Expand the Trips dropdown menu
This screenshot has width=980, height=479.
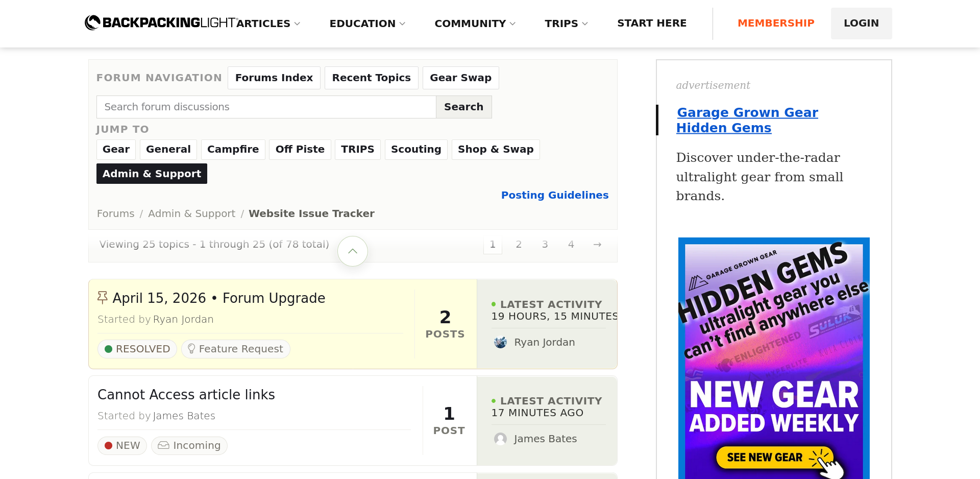567,23
